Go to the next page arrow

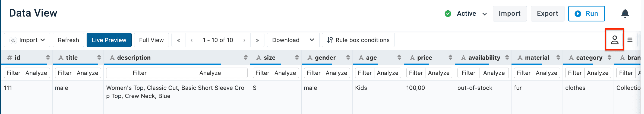coord(244,40)
